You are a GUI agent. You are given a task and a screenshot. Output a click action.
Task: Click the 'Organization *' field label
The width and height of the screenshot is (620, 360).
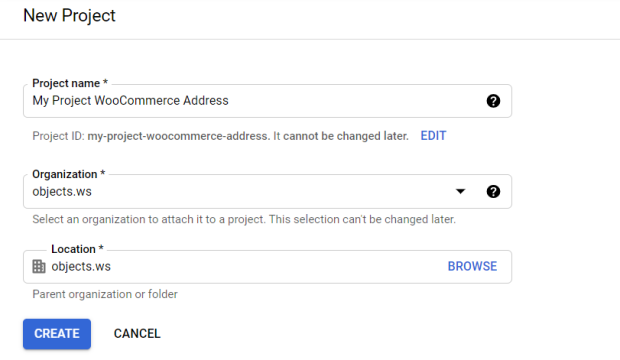[x=68, y=174]
